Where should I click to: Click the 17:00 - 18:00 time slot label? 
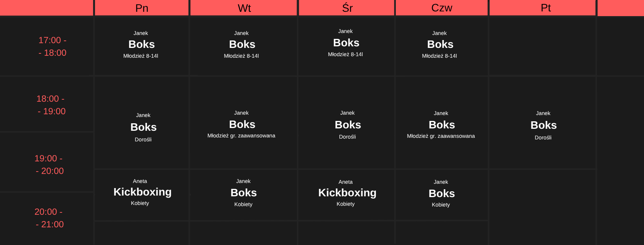(x=52, y=46)
